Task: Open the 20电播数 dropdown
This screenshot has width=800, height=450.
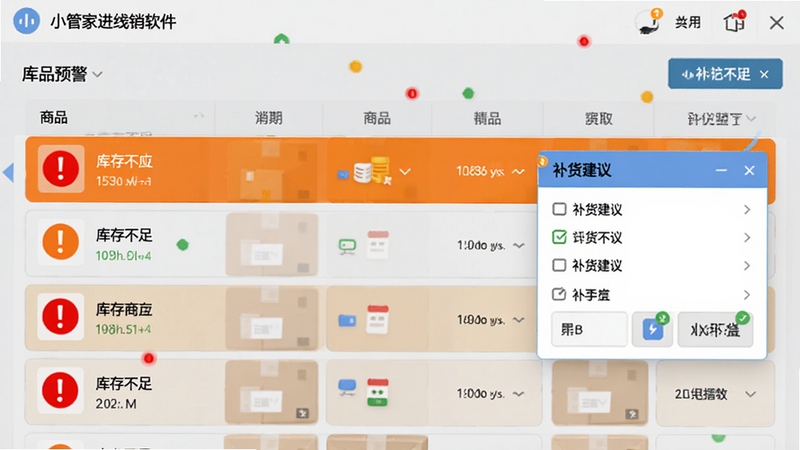Action: (x=751, y=394)
